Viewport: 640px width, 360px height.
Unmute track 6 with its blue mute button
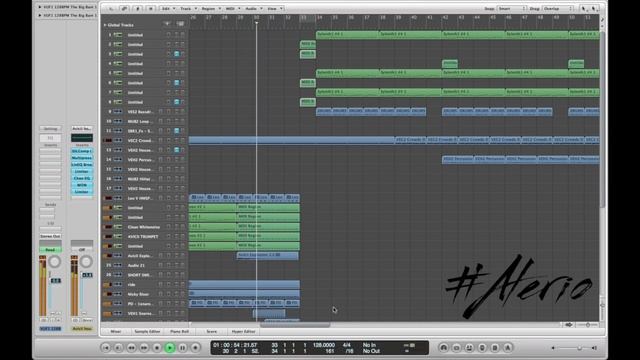(x=177, y=83)
